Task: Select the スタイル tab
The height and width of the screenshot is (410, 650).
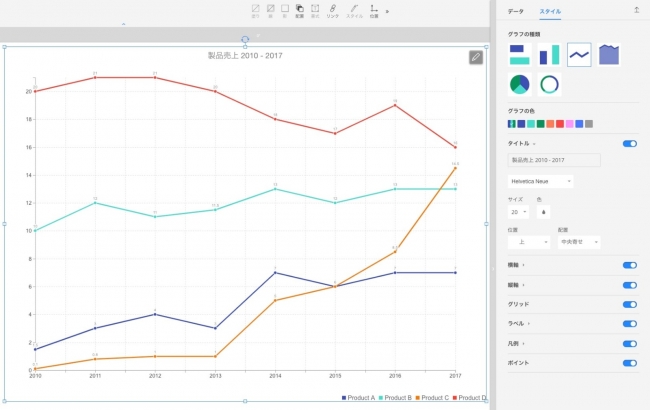Action: [x=550, y=11]
